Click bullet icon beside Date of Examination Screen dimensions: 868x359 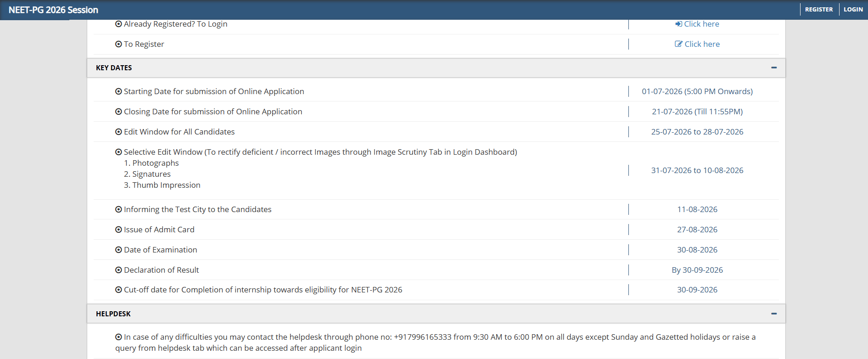coord(118,250)
